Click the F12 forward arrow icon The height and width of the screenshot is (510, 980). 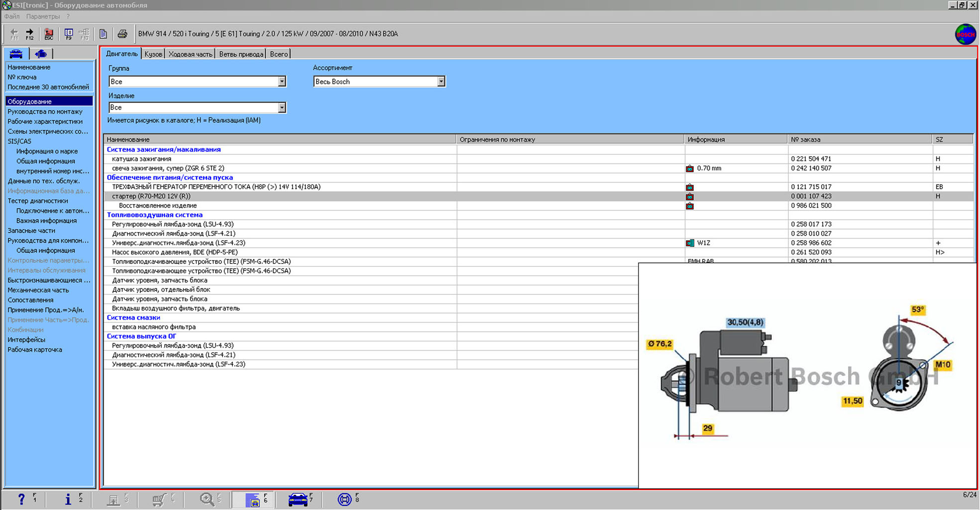point(29,33)
